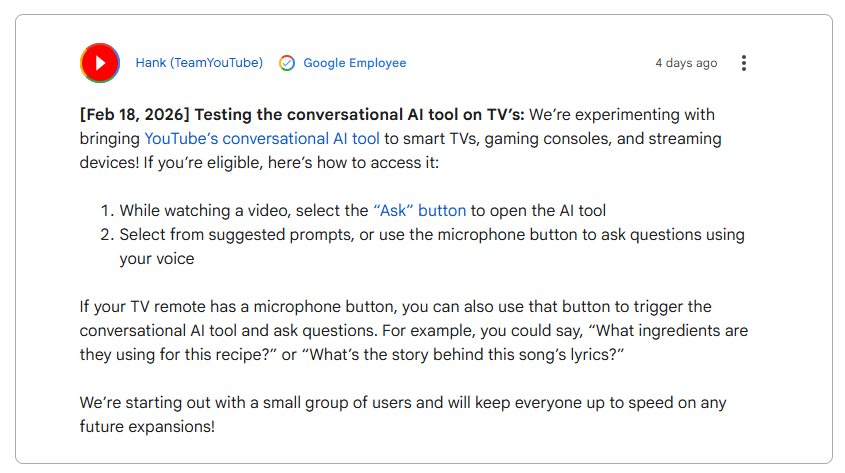
Task: Click the Google Employee verified badge icon
Action: [x=287, y=63]
